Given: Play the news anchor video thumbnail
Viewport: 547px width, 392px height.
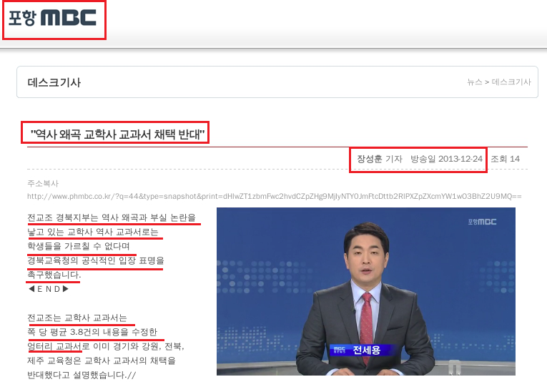Looking at the screenshot, I should tap(366, 291).
